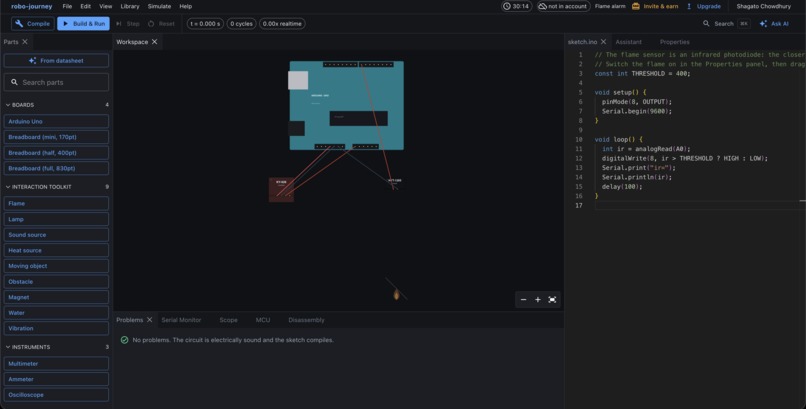This screenshot has height=409, width=806.
Task: Focus the Search parts field
Action: pos(56,82)
